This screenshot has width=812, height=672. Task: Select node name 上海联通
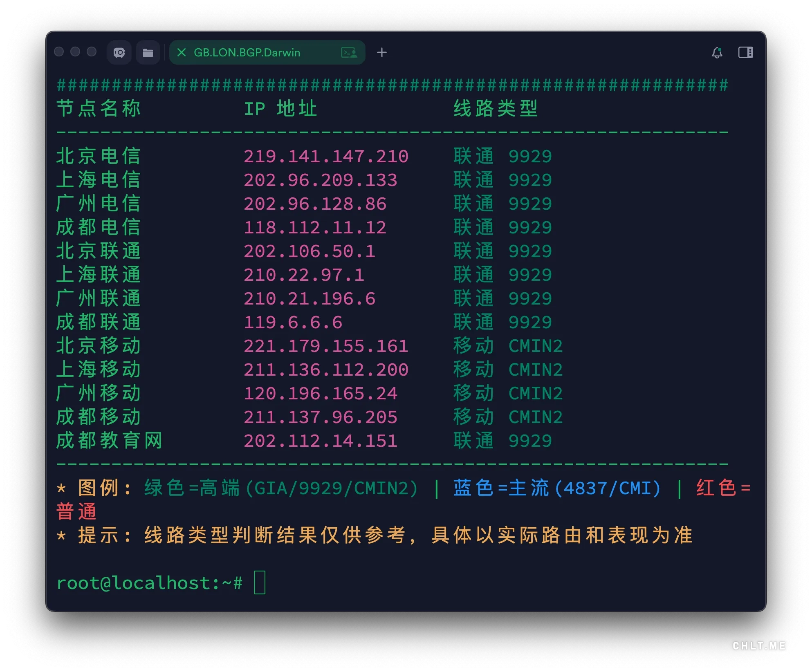99,275
